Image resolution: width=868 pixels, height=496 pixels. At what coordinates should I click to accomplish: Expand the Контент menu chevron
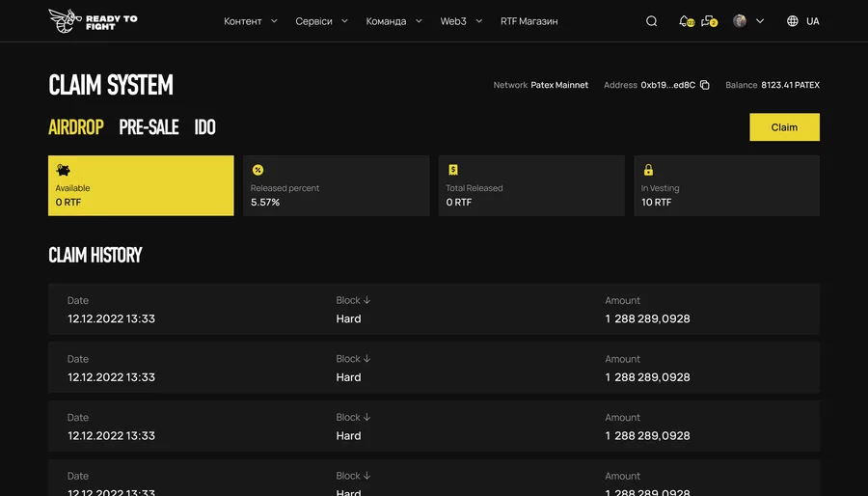click(274, 21)
